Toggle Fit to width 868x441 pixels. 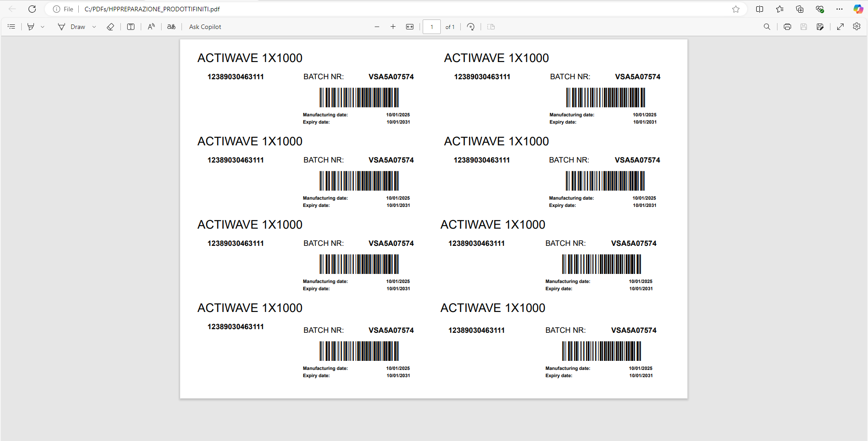410,27
